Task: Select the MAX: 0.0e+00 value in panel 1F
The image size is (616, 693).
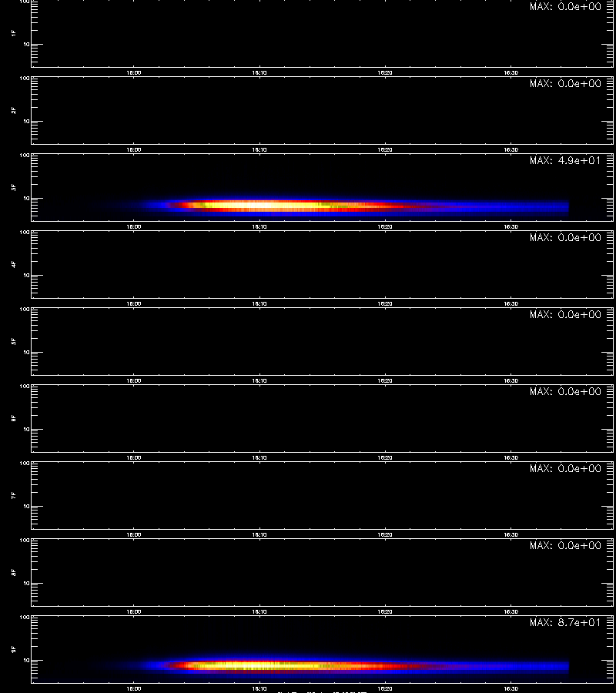Action: click(565, 7)
